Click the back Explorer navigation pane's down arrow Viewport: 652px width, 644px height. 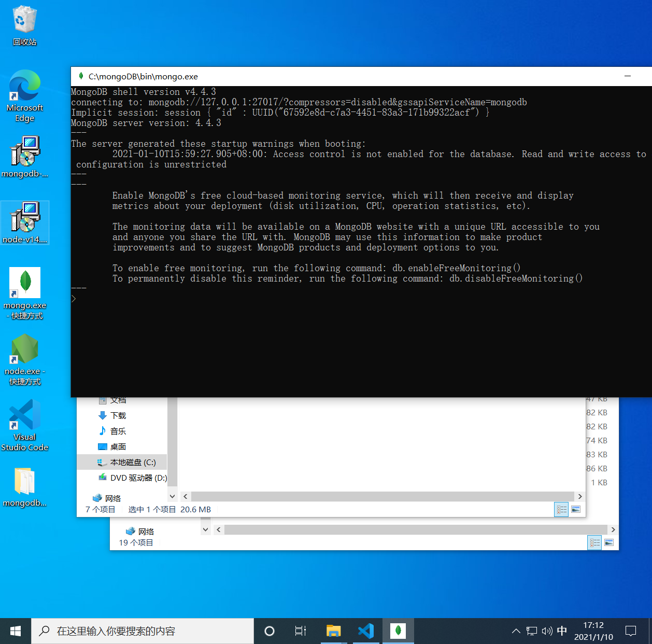point(205,529)
